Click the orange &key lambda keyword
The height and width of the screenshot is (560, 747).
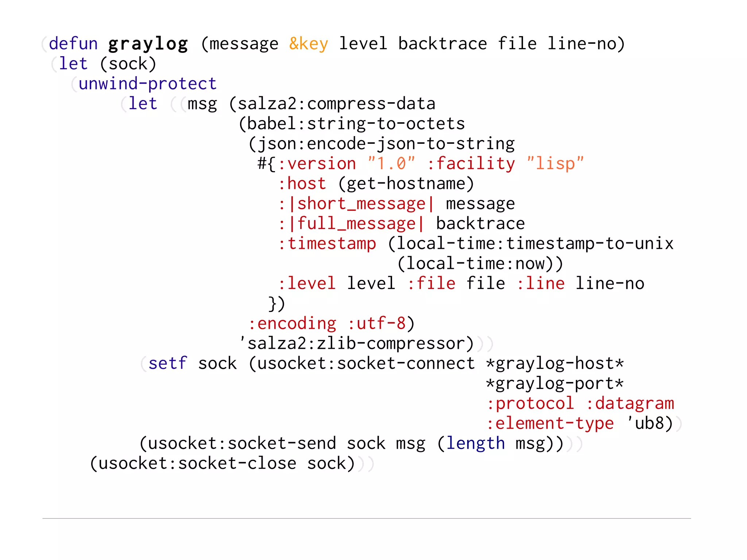tap(309, 44)
